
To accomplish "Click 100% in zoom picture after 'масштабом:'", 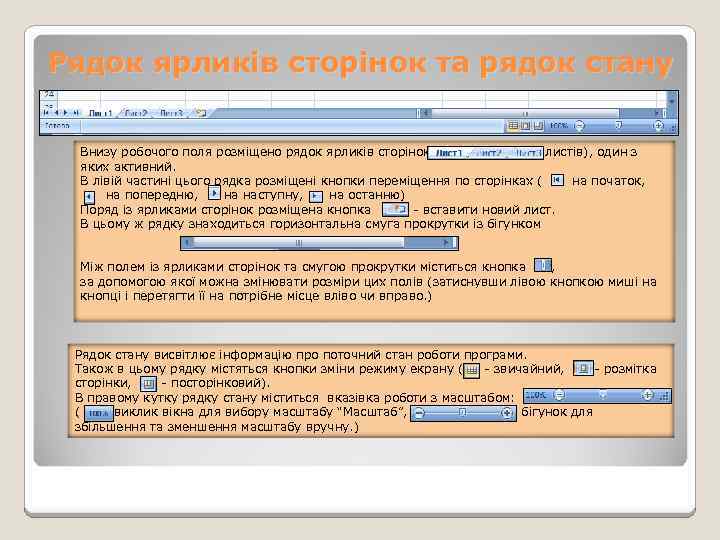I will click(x=535, y=395).
